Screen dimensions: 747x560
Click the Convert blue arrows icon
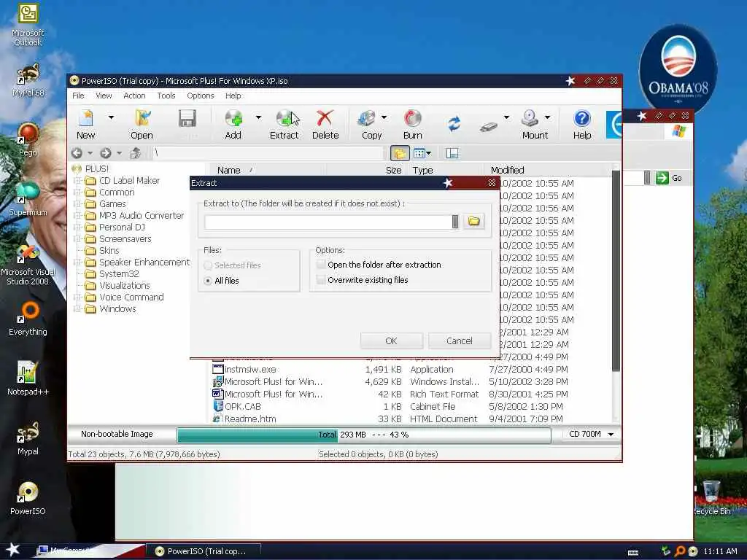454,124
